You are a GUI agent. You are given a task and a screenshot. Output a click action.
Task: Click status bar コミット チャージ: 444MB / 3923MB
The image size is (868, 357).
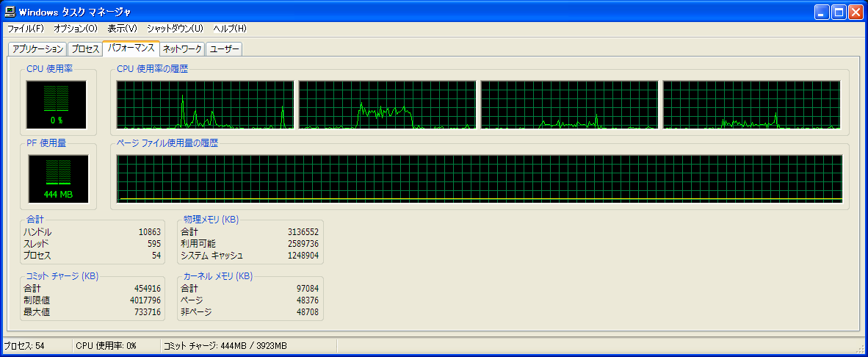click(225, 346)
